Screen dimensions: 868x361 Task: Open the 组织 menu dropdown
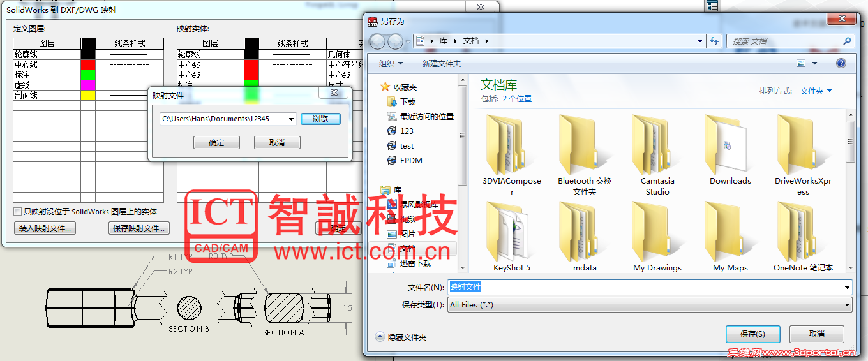pyautogui.click(x=391, y=63)
